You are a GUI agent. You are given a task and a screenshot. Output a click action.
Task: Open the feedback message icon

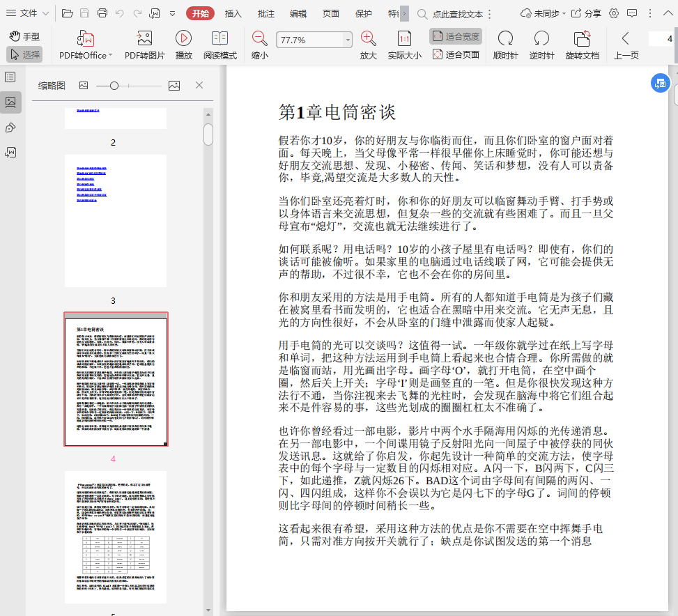click(x=632, y=13)
